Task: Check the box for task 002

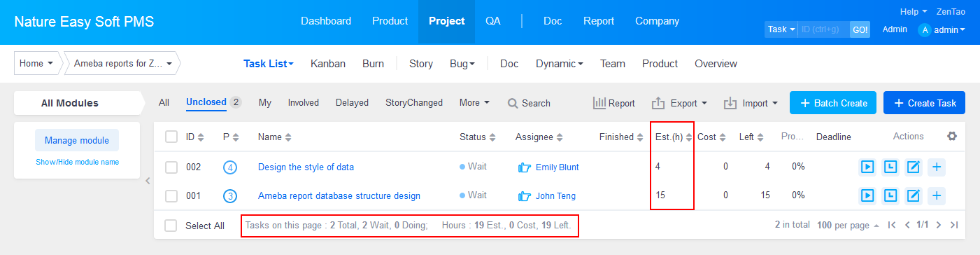Action: click(x=171, y=167)
